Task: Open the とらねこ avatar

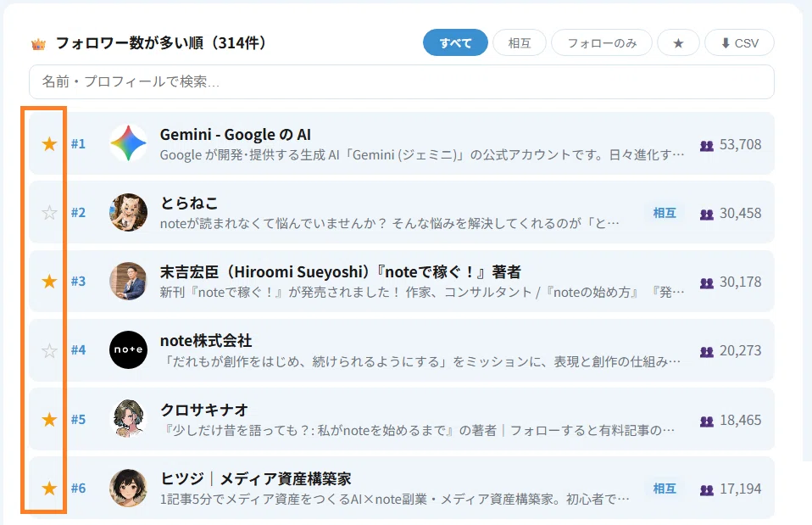Action: [x=129, y=212]
